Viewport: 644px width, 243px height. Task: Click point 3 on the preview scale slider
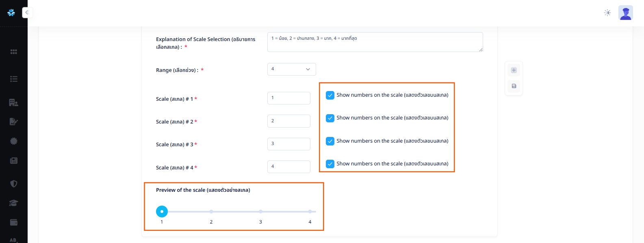point(260,212)
